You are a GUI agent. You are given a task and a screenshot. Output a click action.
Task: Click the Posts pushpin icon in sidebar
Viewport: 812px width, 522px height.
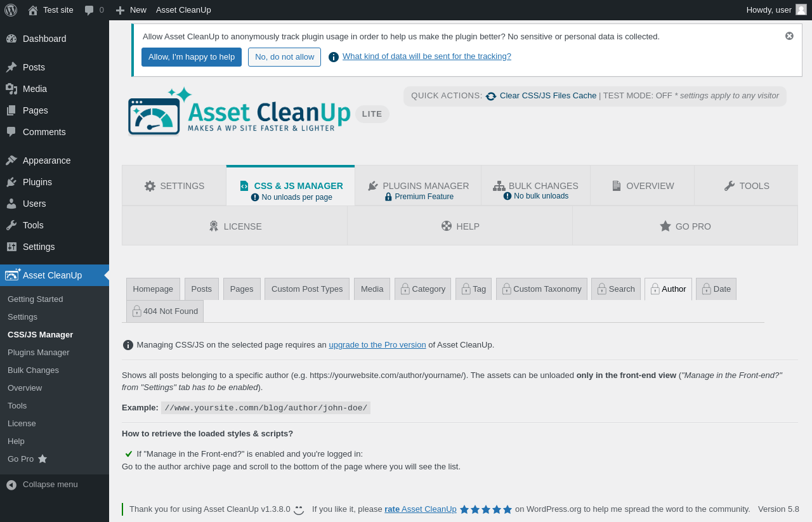coord(11,67)
